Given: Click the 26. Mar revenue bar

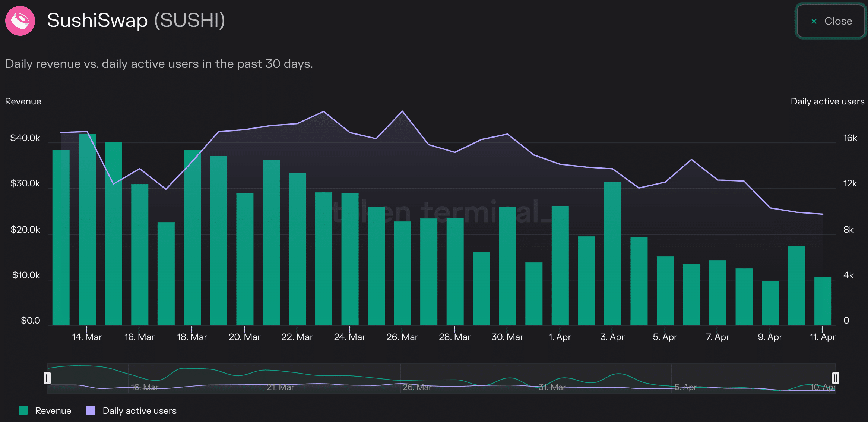Looking at the screenshot, I should point(402,273).
